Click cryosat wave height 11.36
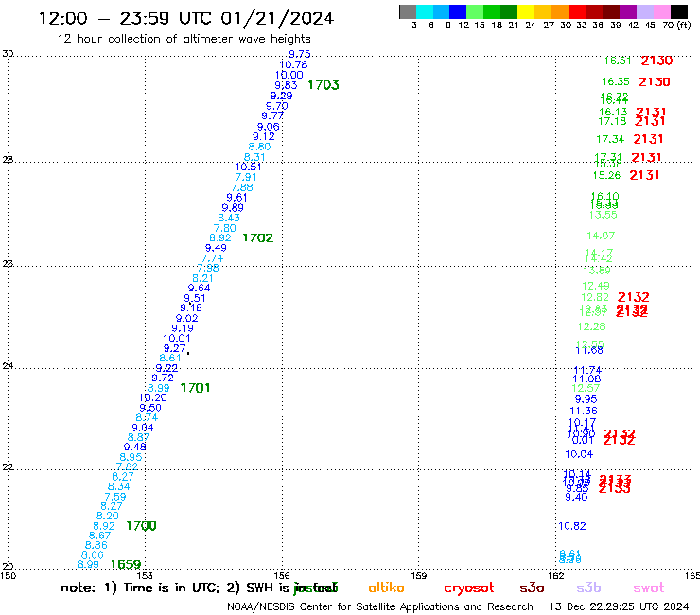700x615 pixels. pyautogui.click(x=584, y=411)
